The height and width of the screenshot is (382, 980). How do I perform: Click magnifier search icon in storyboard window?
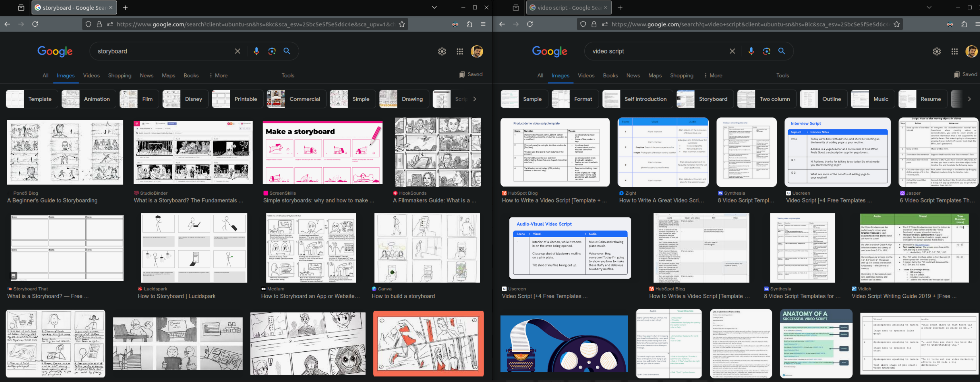click(287, 51)
